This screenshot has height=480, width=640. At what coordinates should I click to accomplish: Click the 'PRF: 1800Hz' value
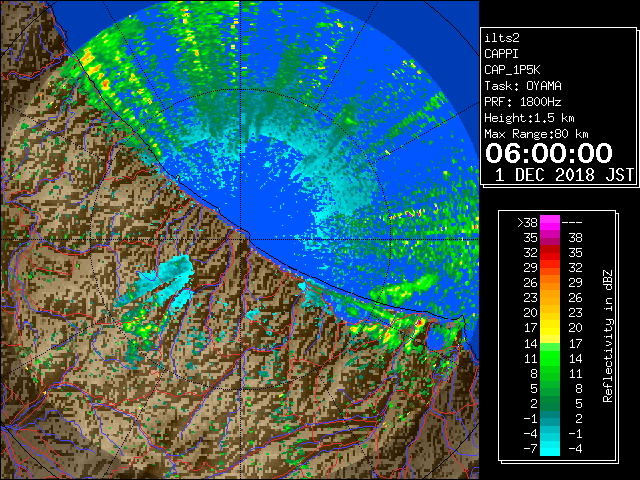[x=523, y=102]
